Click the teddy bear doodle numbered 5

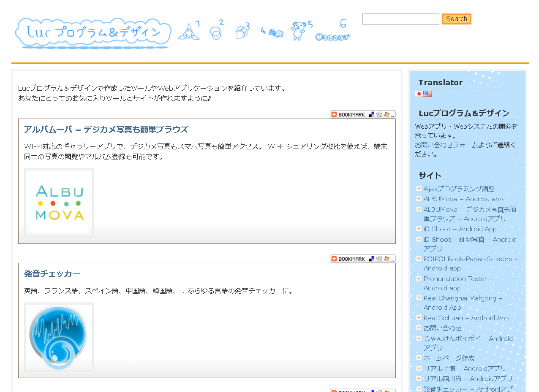click(299, 31)
